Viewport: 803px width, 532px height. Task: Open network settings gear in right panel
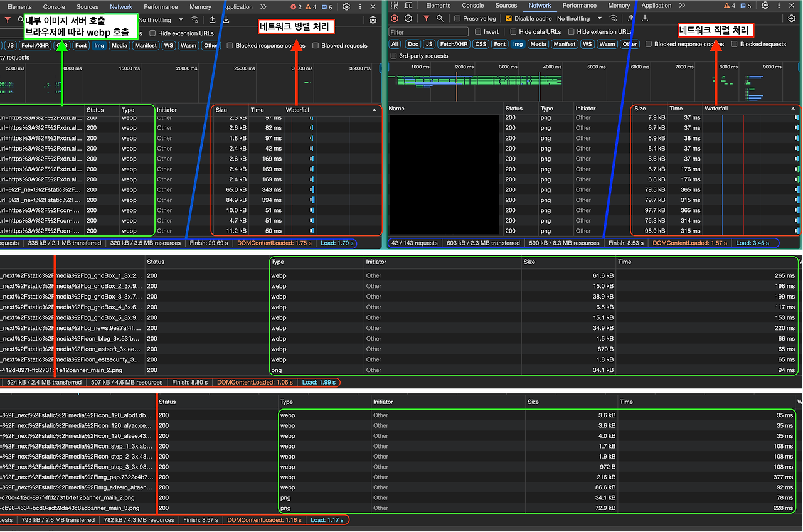tap(792, 19)
